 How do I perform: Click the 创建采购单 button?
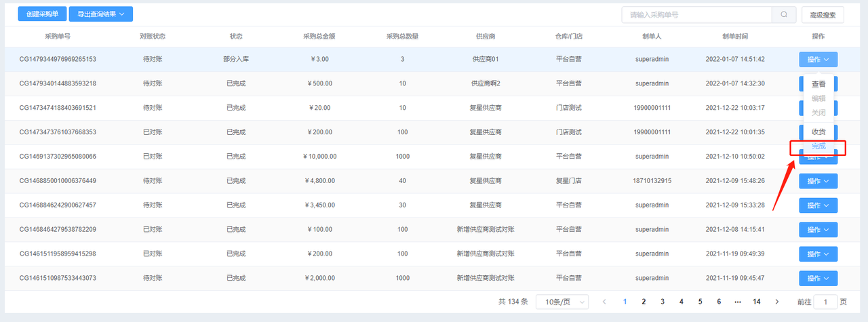(42, 14)
